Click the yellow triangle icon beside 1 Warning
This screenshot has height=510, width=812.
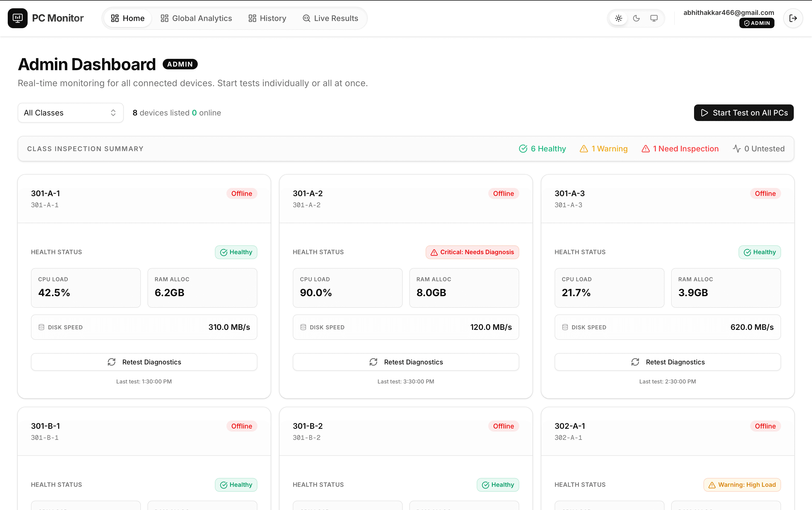pyautogui.click(x=584, y=149)
